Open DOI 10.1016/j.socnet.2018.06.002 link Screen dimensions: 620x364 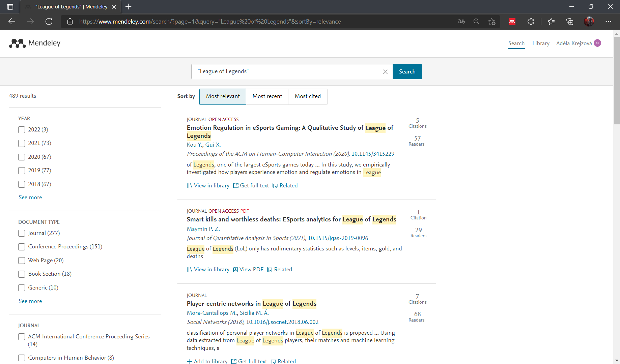282,322
